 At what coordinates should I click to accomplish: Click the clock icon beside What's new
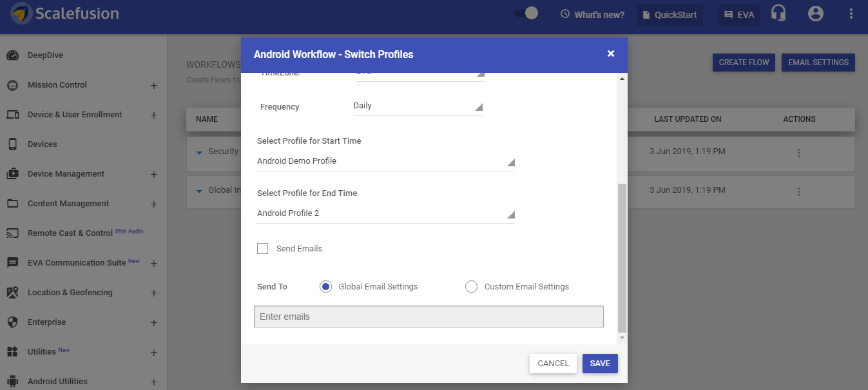(565, 14)
